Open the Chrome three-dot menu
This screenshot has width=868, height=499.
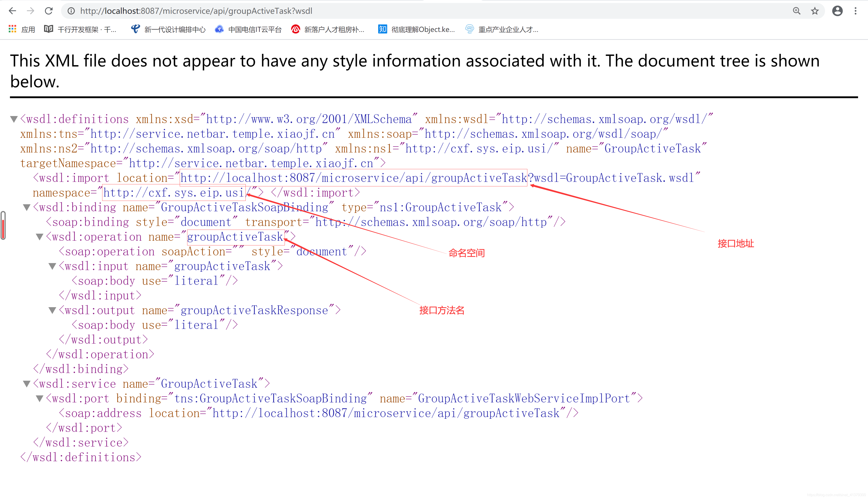[855, 11]
